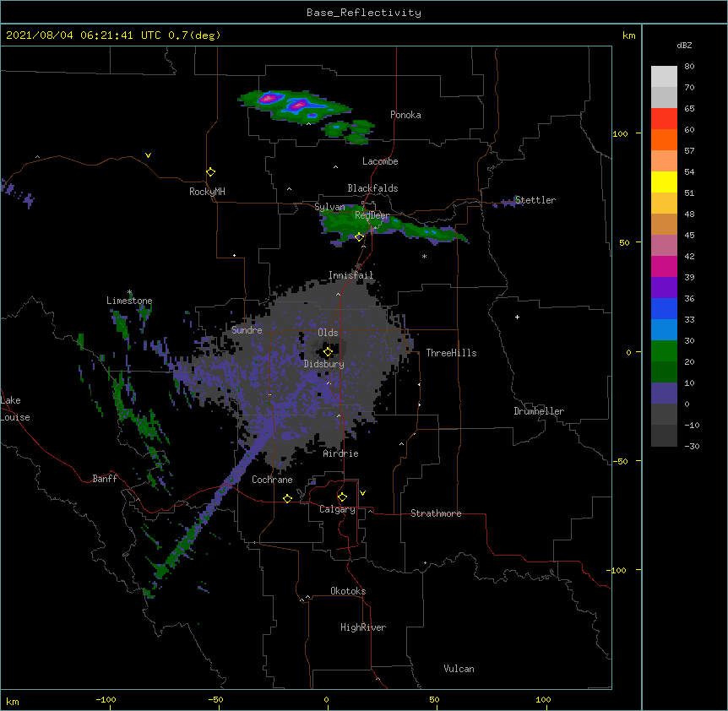Click the 2021/08/04 06:21:41 UTC timestamp
The height and width of the screenshot is (711, 728).
pos(83,35)
